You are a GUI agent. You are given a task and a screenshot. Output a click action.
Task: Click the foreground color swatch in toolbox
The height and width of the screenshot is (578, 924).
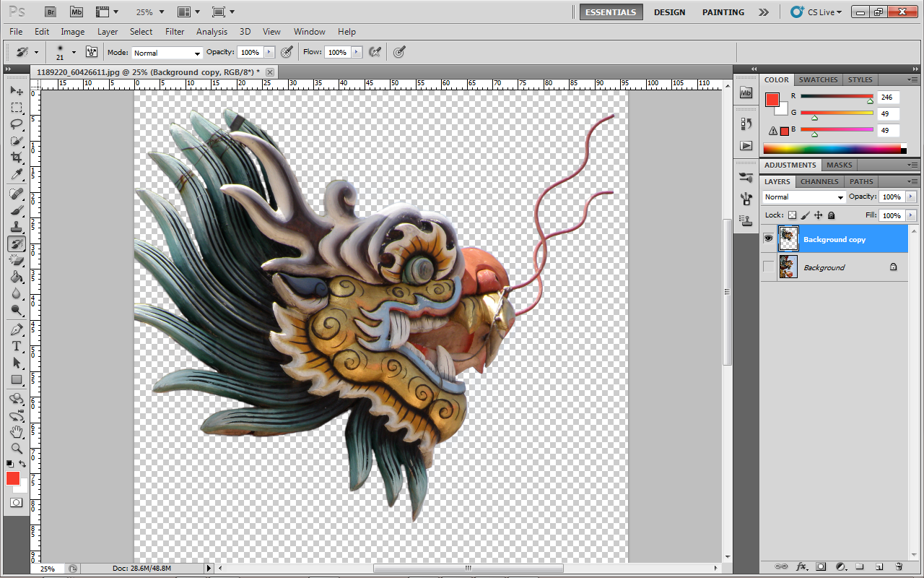coord(13,478)
